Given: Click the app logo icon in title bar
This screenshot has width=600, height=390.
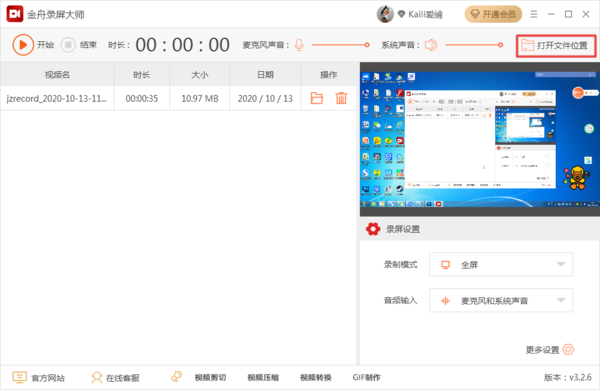Looking at the screenshot, I should coord(15,14).
